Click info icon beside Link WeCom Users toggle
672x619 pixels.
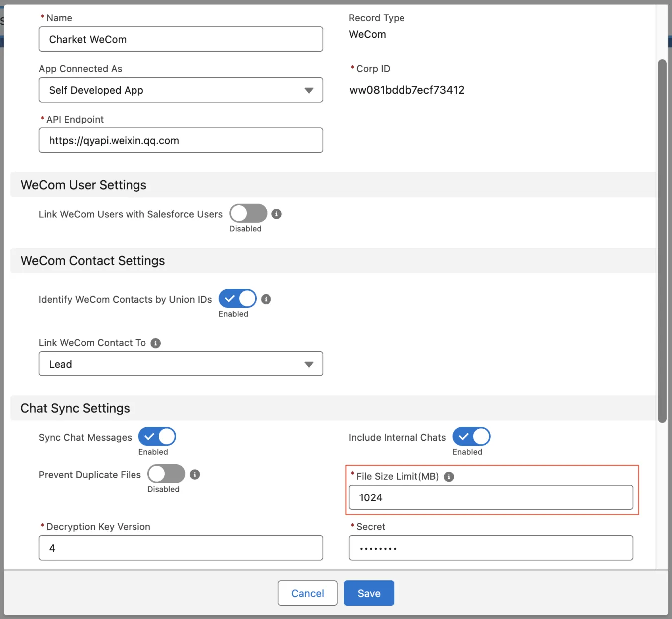(x=276, y=214)
